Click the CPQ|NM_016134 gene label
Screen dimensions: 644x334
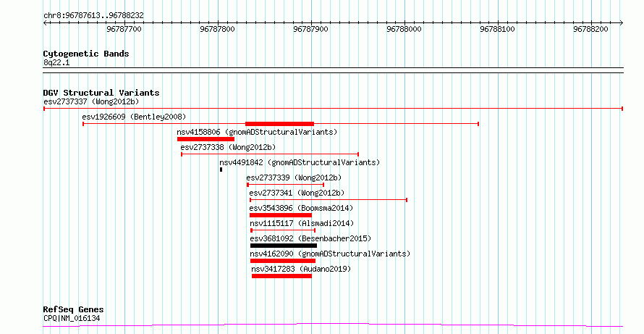click(x=72, y=318)
